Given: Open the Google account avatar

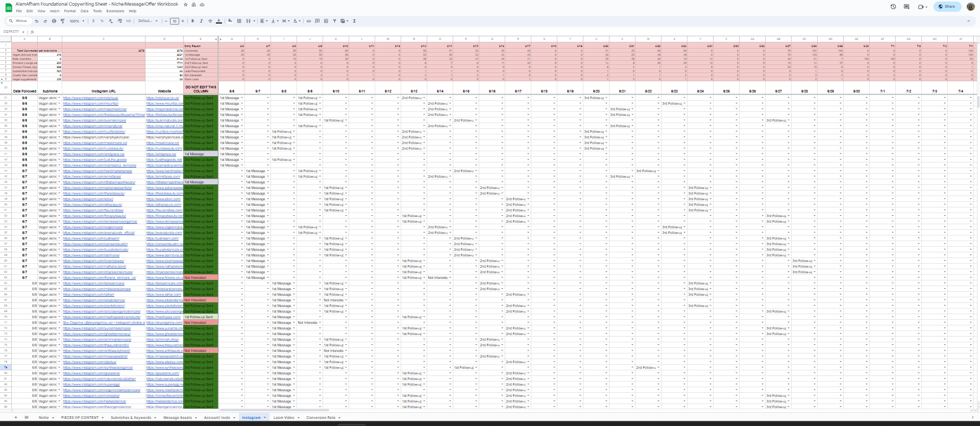Looking at the screenshot, I should [x=970, y=7].
